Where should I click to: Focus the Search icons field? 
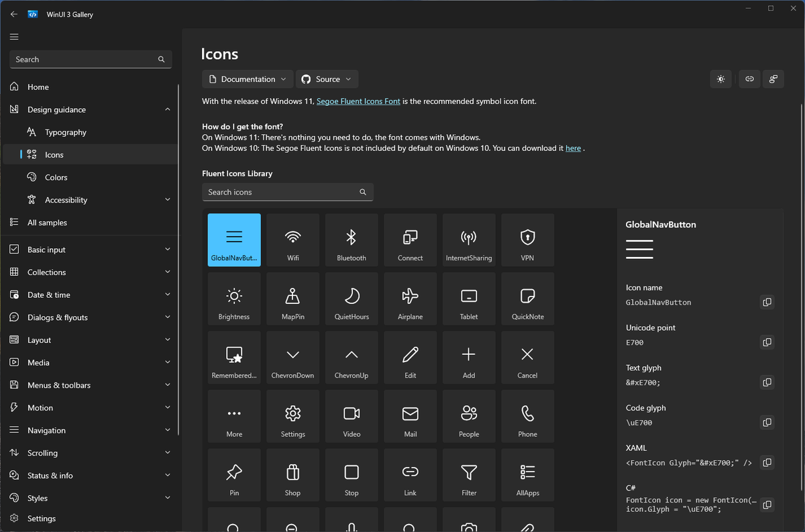[288, 192]
